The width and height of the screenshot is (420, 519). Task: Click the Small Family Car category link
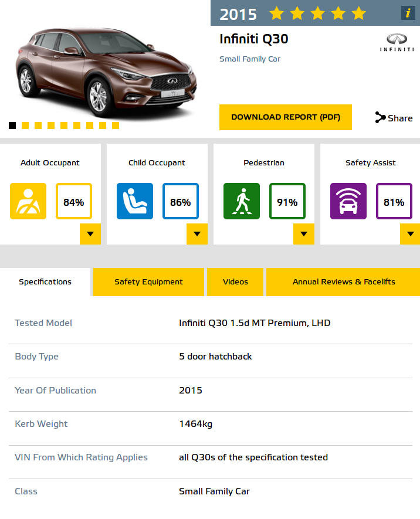(250, 59)
